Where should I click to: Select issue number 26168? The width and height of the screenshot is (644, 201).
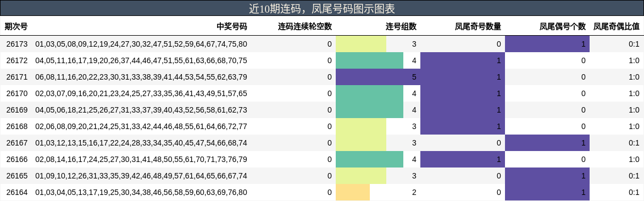click(x=17, y=126)
